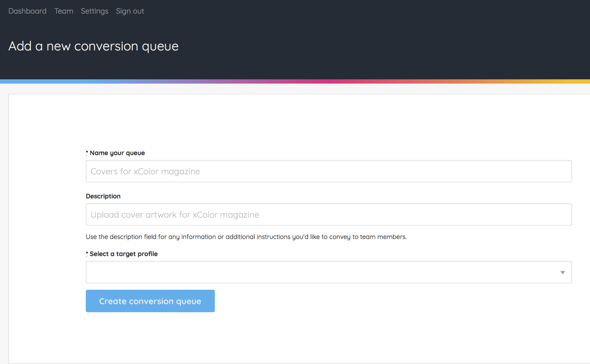
Task: Go to the Team page
Action: (64, 11)
